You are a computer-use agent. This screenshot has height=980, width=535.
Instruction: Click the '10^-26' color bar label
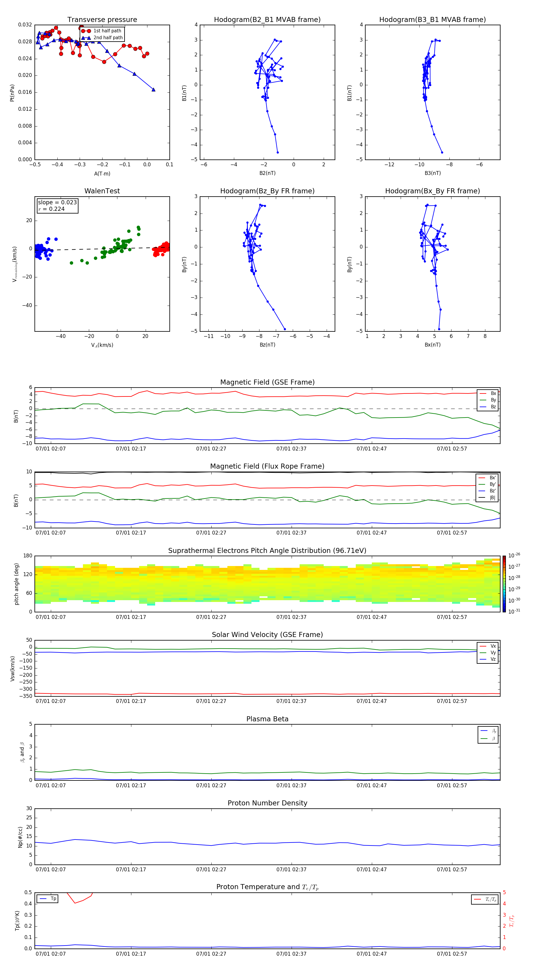pos(514,555)
